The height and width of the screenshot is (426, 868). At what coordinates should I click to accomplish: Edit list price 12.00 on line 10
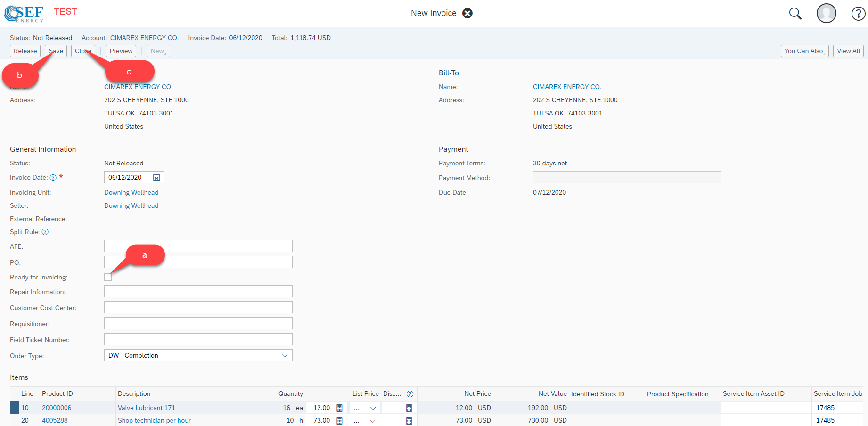tap(320, 408)
